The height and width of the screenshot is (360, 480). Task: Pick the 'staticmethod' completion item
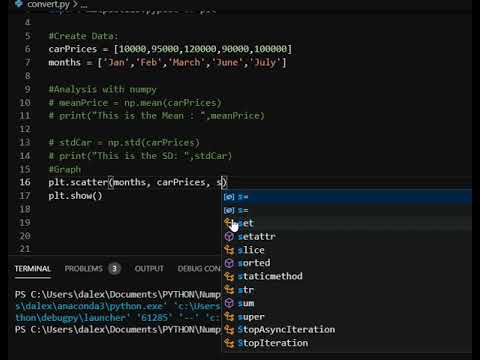click(x=347, y=276)
